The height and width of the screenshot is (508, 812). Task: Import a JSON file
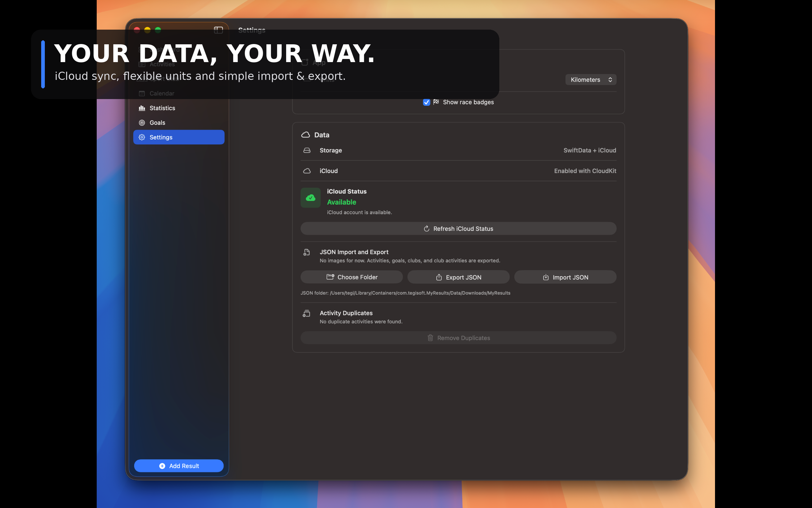click(565, 277)
